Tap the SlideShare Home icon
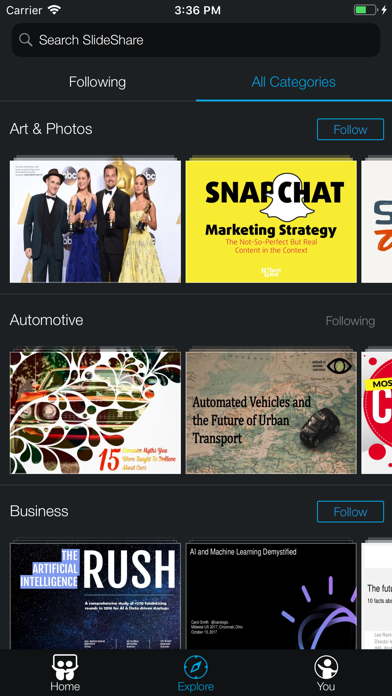The height and width of the screenshot is (696, 392). [65, 667]
